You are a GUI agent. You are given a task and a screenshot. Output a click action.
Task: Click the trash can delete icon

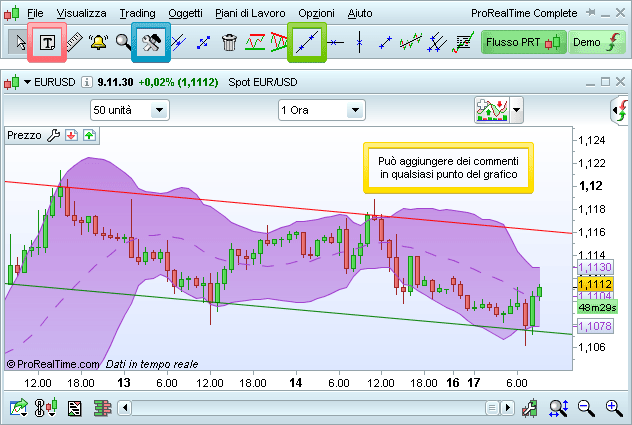[x=229, y=42]
